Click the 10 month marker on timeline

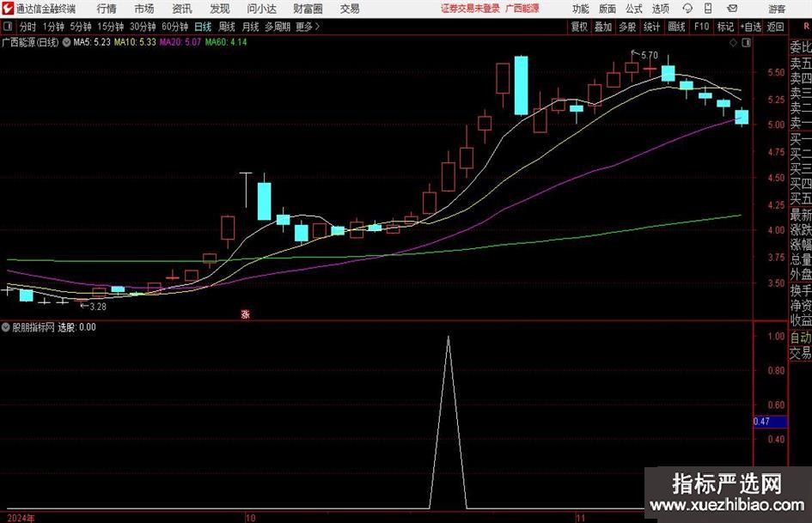click(x=250, y=518)
